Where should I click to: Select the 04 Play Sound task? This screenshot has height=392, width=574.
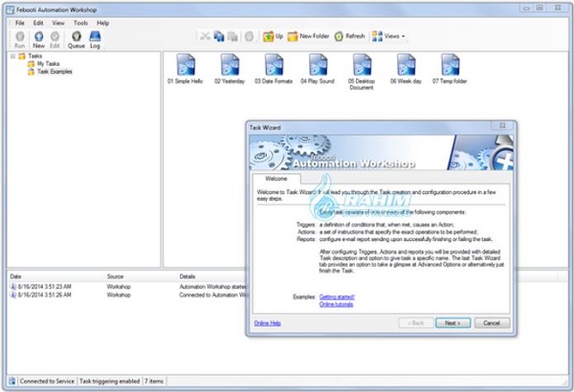point(318,69)
